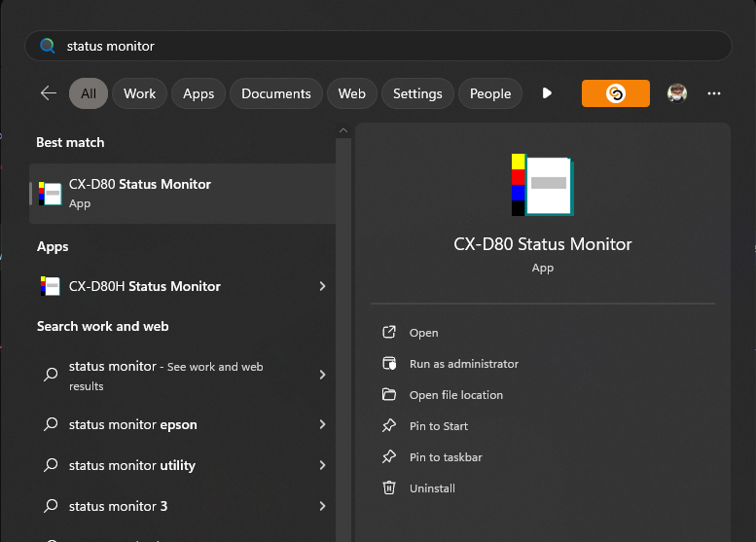Select 'status monitor 3' web suggestion

tap(182, 506)
